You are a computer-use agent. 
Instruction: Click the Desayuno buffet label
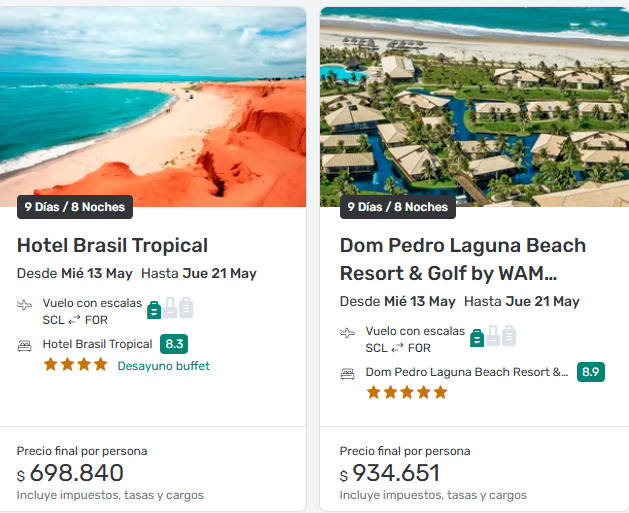pos(163,366)
